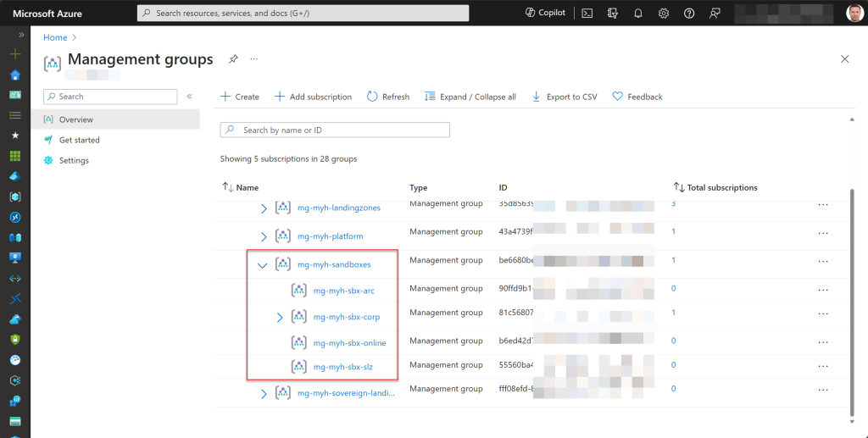Expand the mg-myh-platform group
868x438 pixels.
[263, 236]
